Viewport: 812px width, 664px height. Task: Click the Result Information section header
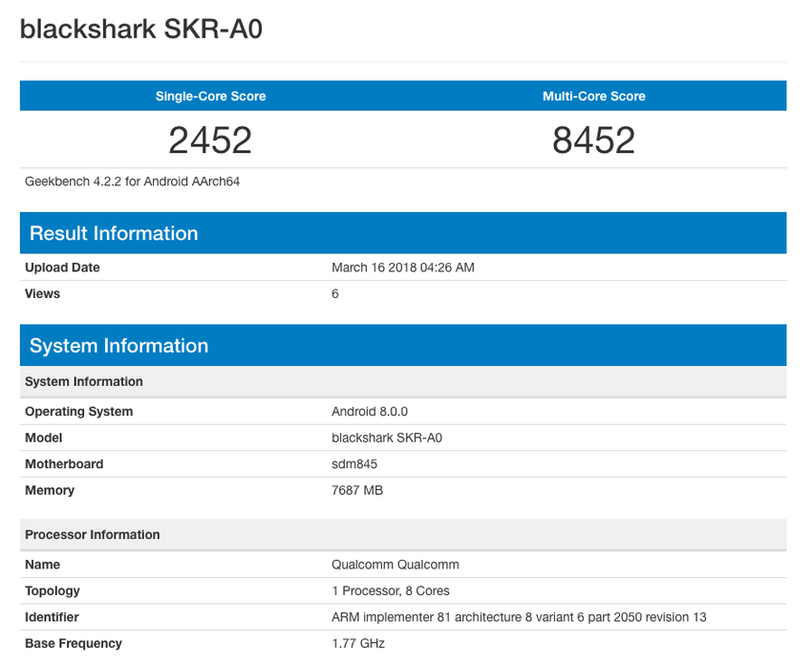[x=113, y=232]
